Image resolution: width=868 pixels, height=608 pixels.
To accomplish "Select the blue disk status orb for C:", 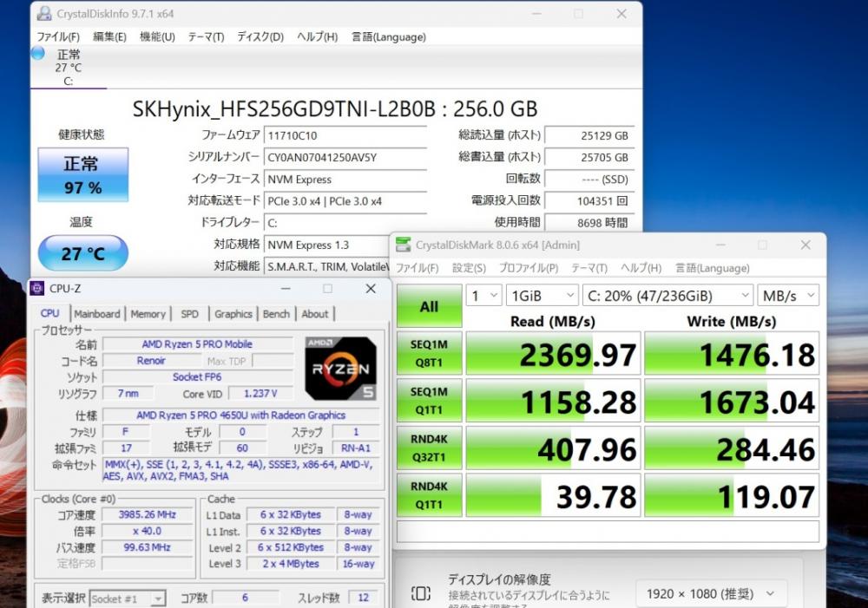I will click(37, 53).
